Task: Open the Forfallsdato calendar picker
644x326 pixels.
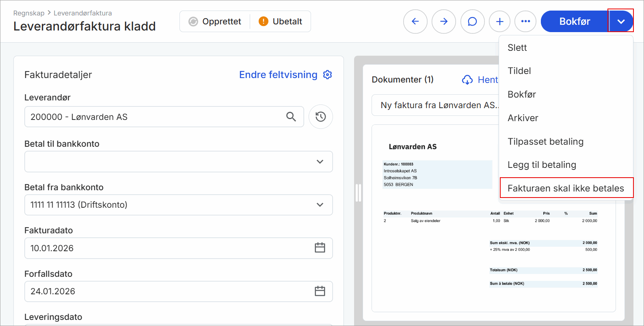Action: (320, 291)
